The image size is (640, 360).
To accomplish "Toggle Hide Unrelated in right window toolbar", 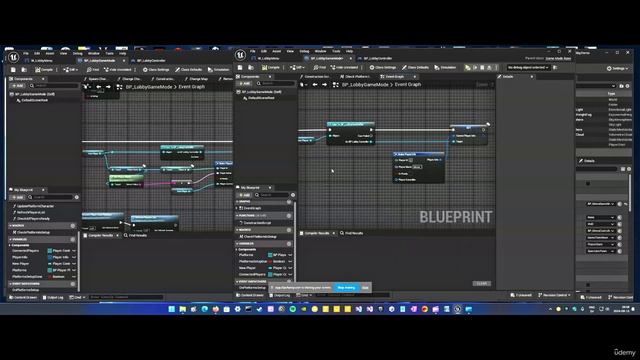I will pyautogui.click(x=344, y=67).
